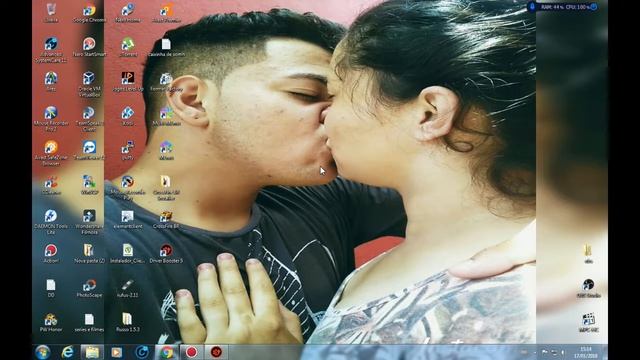Open the MPC-HC desktop shortcut

(x=588, y=322)
